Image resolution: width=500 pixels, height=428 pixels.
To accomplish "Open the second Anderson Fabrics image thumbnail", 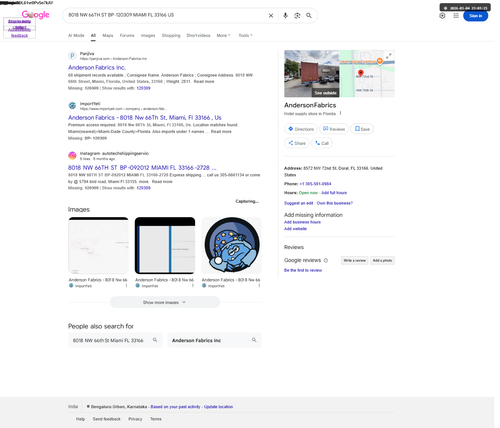I will 165,245.
